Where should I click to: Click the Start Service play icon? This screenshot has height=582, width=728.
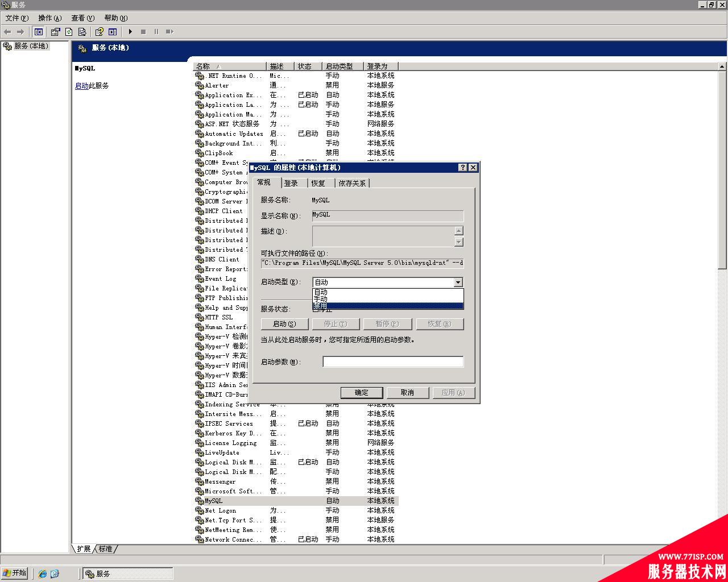point(130,32)
